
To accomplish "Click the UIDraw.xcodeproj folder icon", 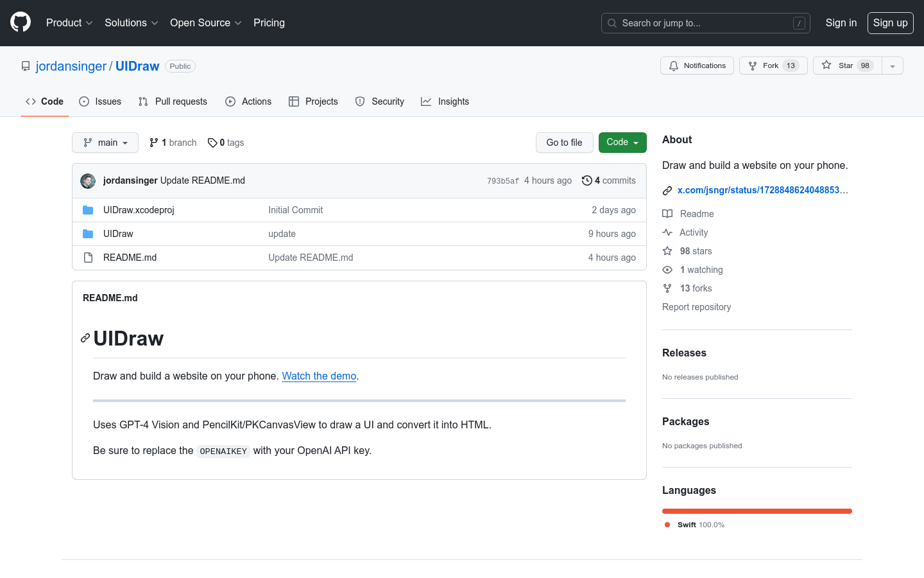I will [88, 210].
